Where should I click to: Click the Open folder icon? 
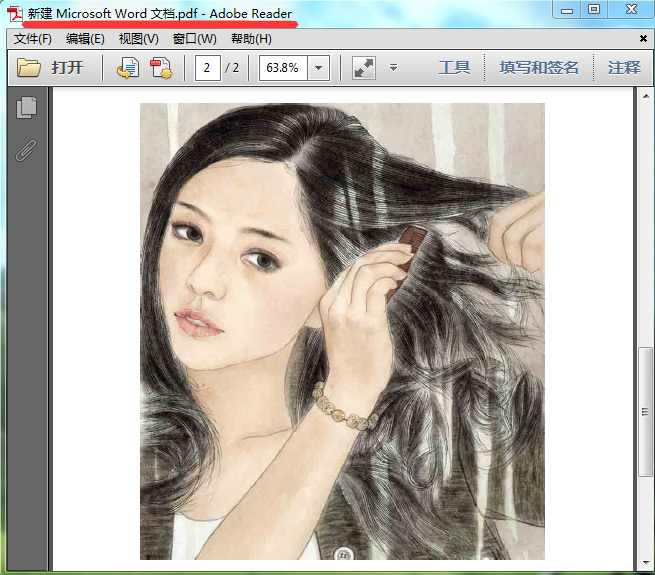click(28, 68)
